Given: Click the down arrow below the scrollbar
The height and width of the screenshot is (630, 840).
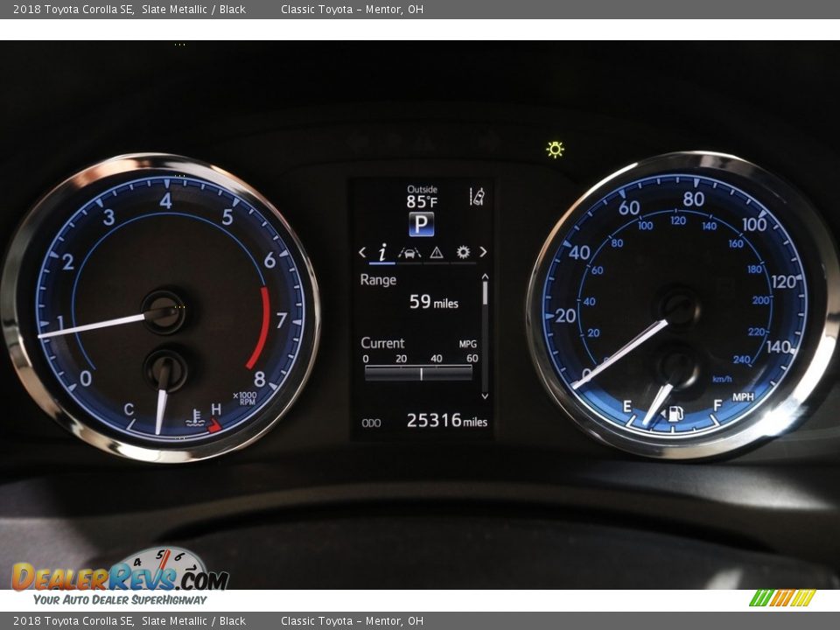Looking at the screenshot, I should (485, 396).
